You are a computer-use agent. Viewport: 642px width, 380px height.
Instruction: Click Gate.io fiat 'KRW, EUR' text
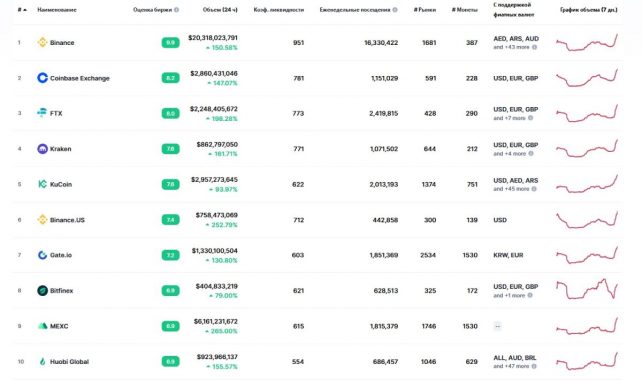point(508,255)
